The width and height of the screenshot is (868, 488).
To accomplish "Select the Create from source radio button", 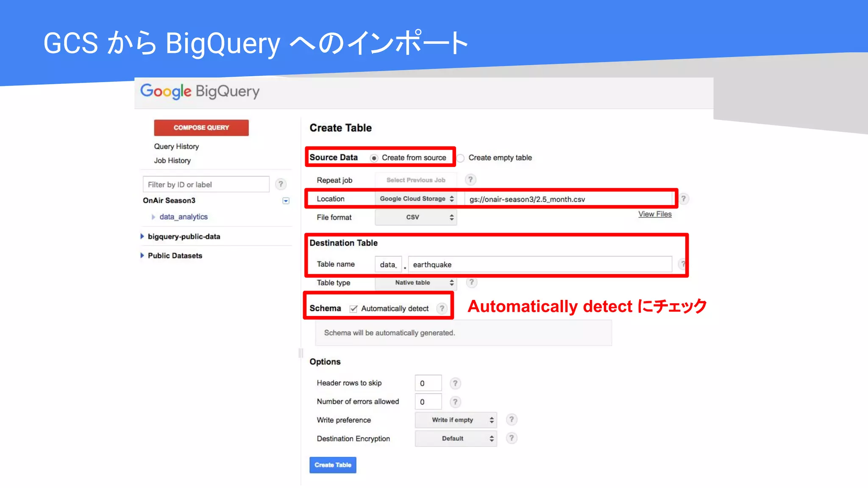I will point(374,158).
